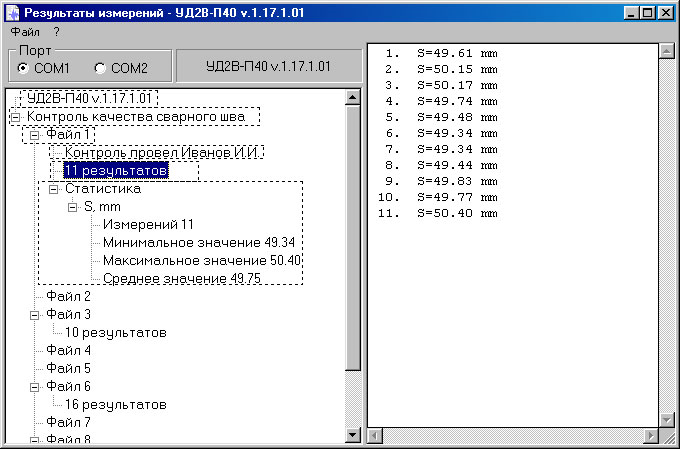Collapse the Файл 3 tree node
Screen dimensions: 680x449
point(34,315)
